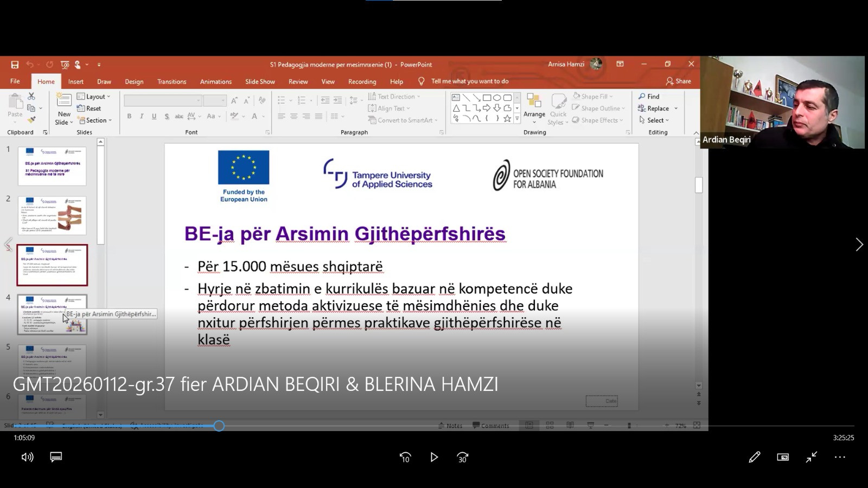
Task: Switch to the Recording tab
Action: (362, 81)
